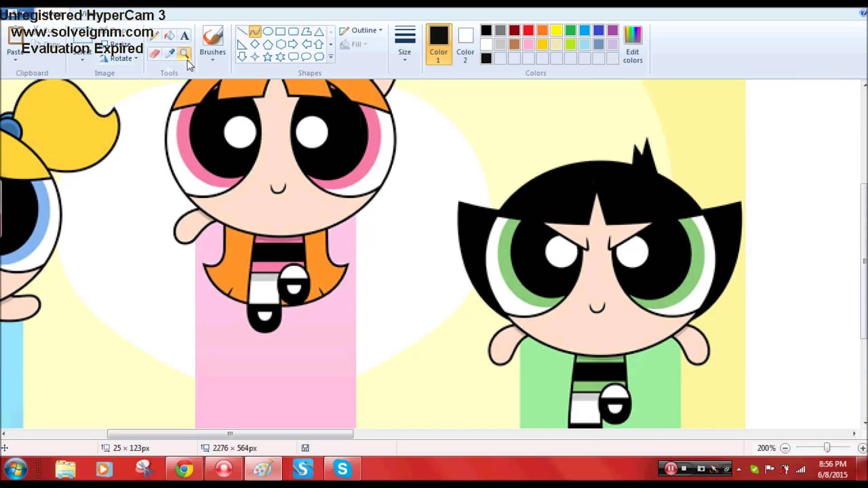
Task: Open the Rotate dropdown
Action: (x=119, y=58)
